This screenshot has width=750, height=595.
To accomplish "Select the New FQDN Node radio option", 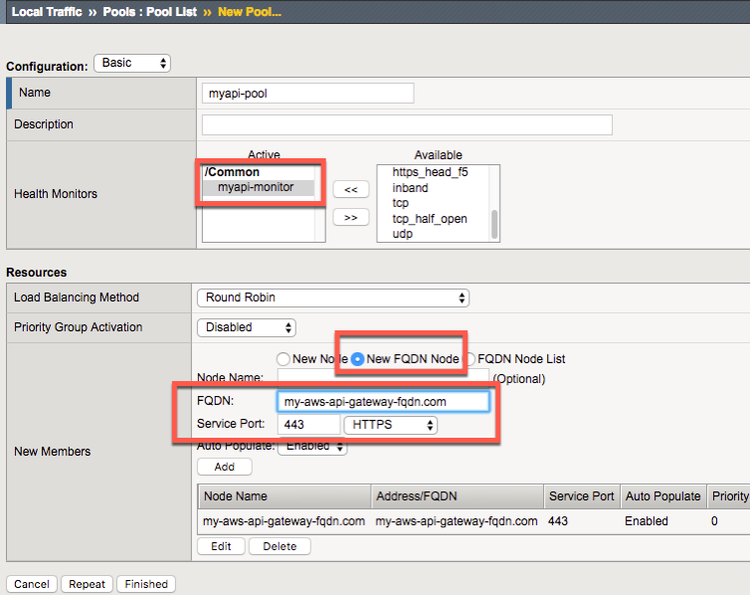I will point(357,359).
